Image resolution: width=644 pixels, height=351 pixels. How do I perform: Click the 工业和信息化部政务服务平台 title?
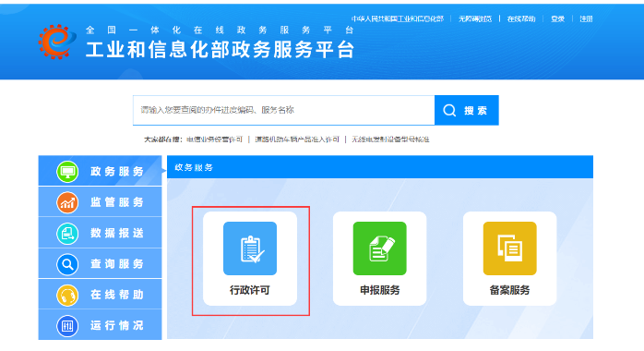pyautogui.click(x=220, y=50)
